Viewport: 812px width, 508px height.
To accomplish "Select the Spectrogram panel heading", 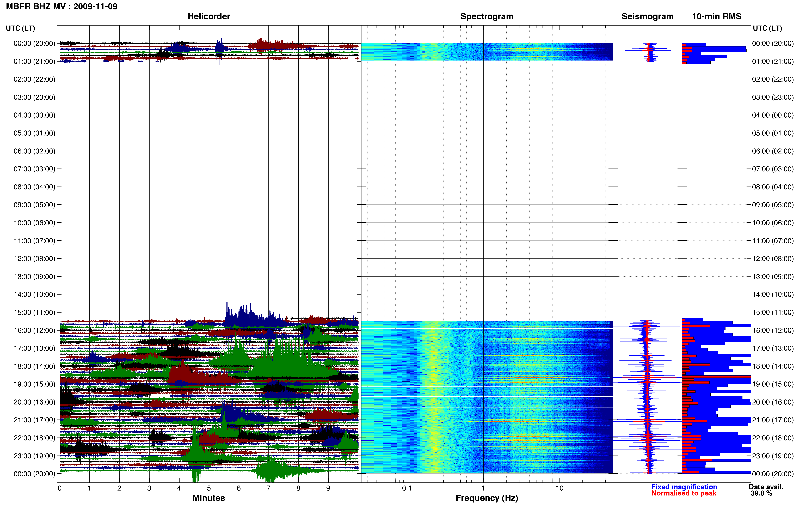I will 487,16.
